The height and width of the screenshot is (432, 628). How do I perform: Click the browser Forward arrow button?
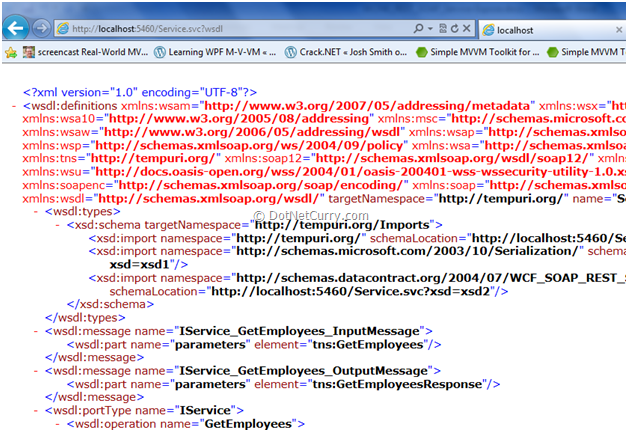point(41,28)
